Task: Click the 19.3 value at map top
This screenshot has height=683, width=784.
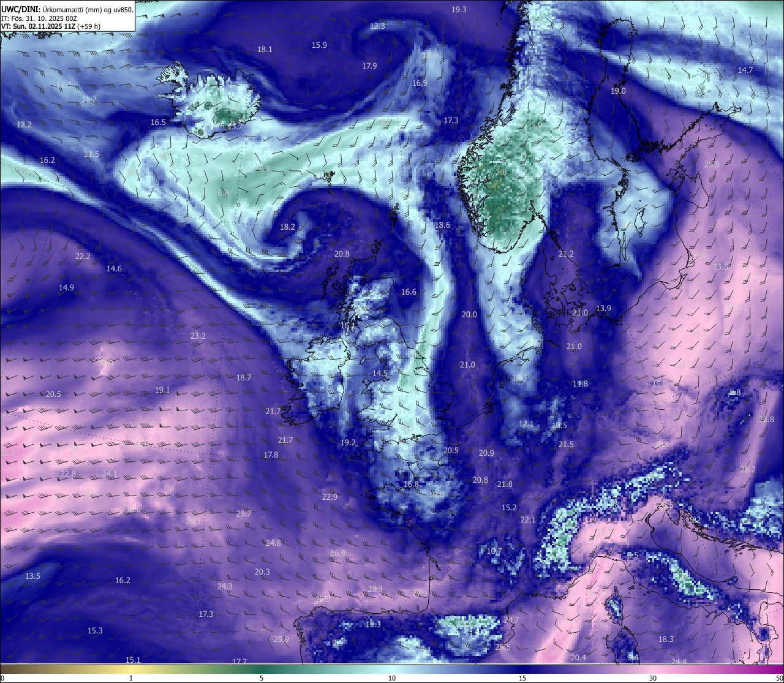Action: (459, 9)
